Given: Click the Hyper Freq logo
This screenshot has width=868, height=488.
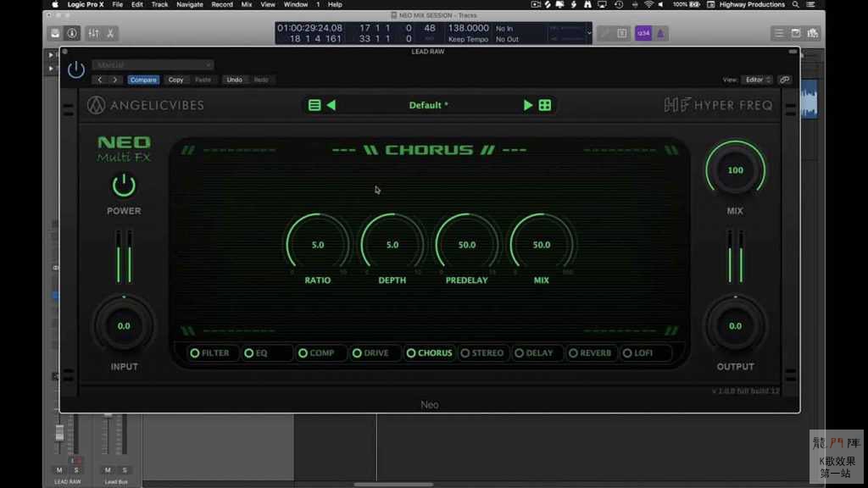Looking at the screenshot, I should [718, 105].
